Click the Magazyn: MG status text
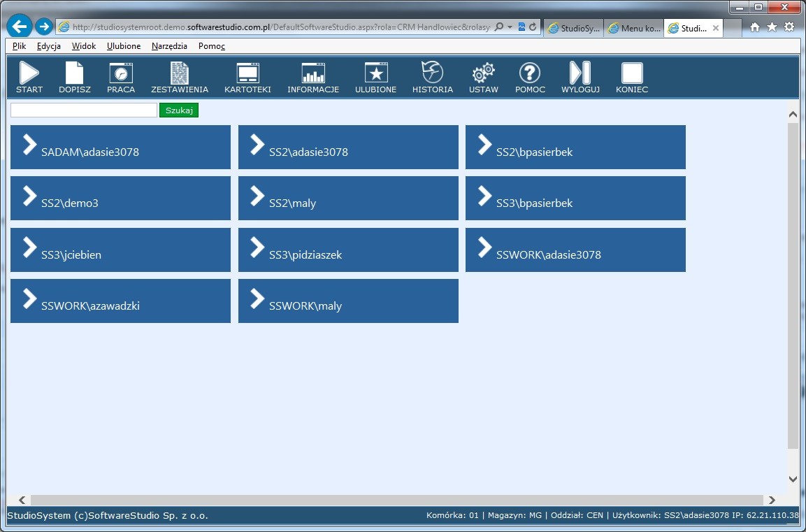This screenshot has width=806, height=532. pos(514,515)
